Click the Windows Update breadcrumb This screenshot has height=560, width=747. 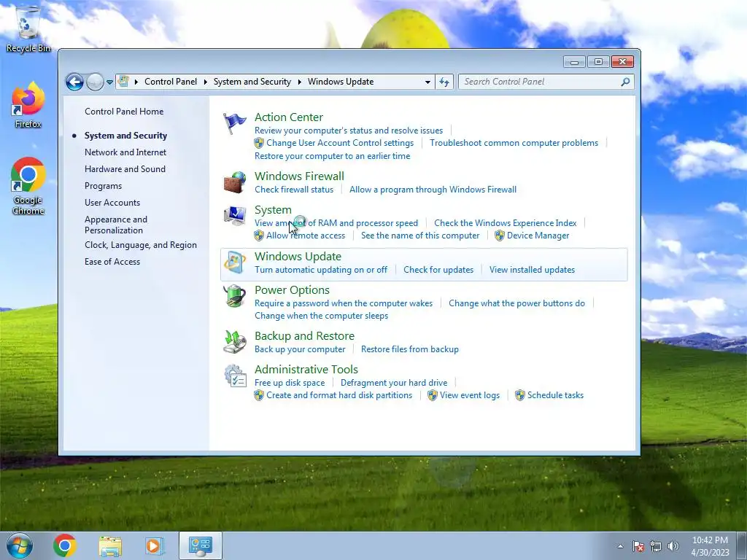[x=341, y=82]
